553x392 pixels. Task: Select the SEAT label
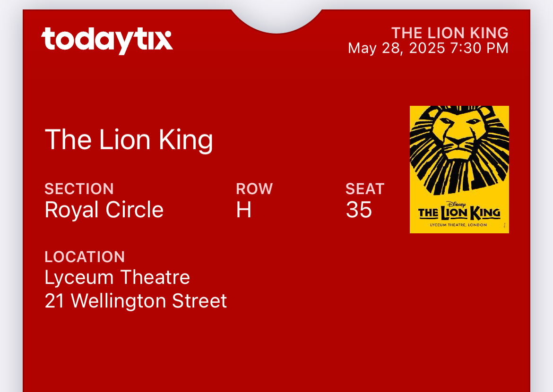365,189
